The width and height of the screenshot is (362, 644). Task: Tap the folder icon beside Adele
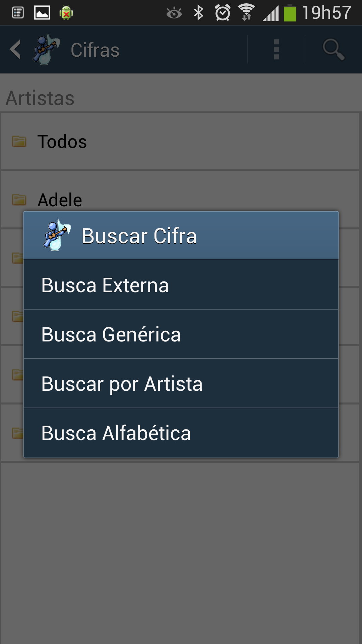coord(19,200)
